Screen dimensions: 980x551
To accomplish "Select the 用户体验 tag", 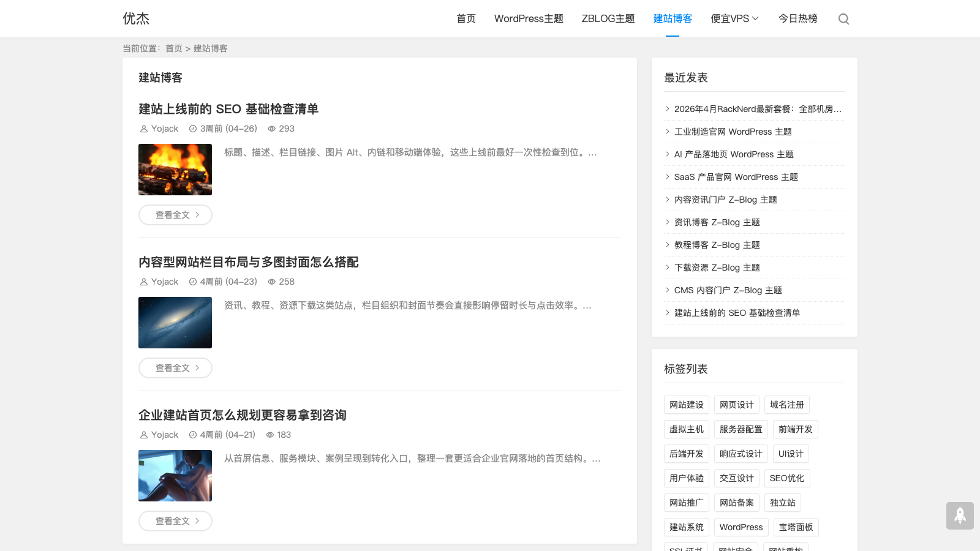I will click(x=687, y=478).
